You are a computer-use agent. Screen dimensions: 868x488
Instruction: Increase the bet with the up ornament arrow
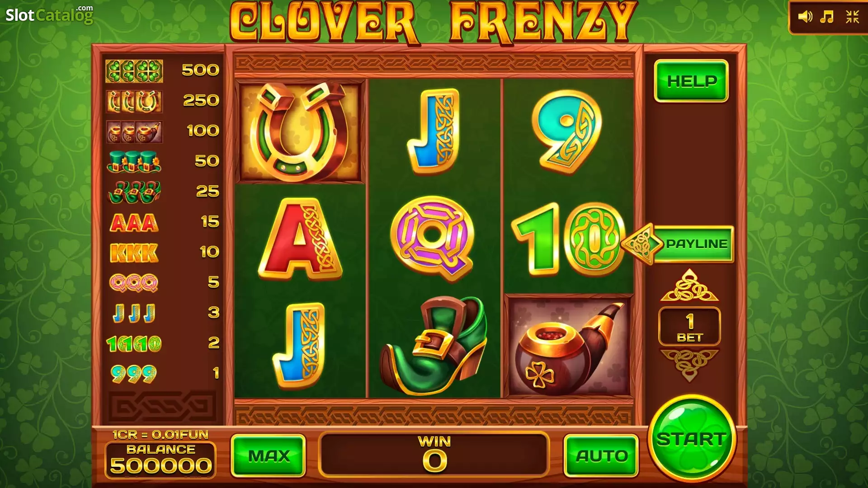click(x=689, y=286)
